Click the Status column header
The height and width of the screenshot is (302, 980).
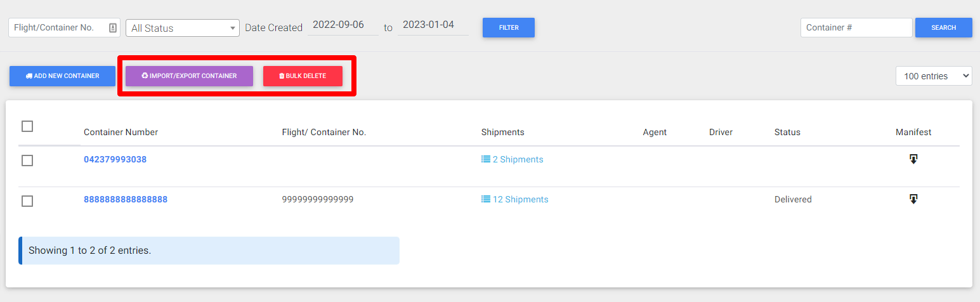click(x=787, y=132)
